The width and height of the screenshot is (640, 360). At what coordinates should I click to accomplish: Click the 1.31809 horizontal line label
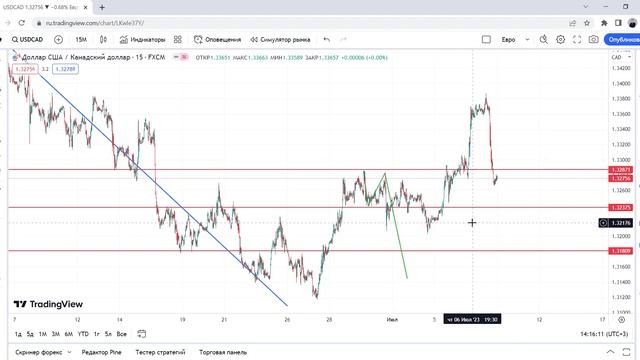[x=620, y=251]
